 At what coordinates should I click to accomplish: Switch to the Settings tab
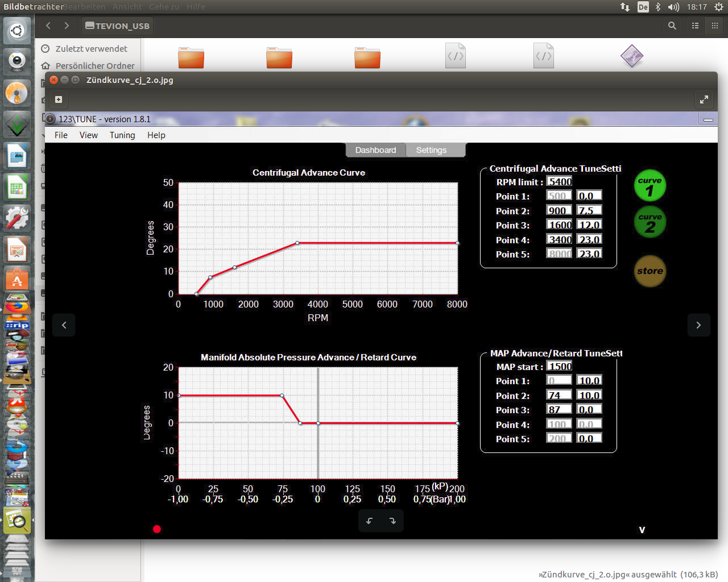point(431,150)
